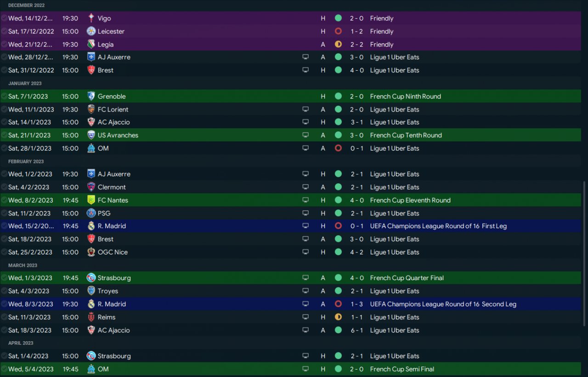588x377 pixels.
Task: Select the check mark beside the US Avranches fixture
Action: [x=4, y=135]
